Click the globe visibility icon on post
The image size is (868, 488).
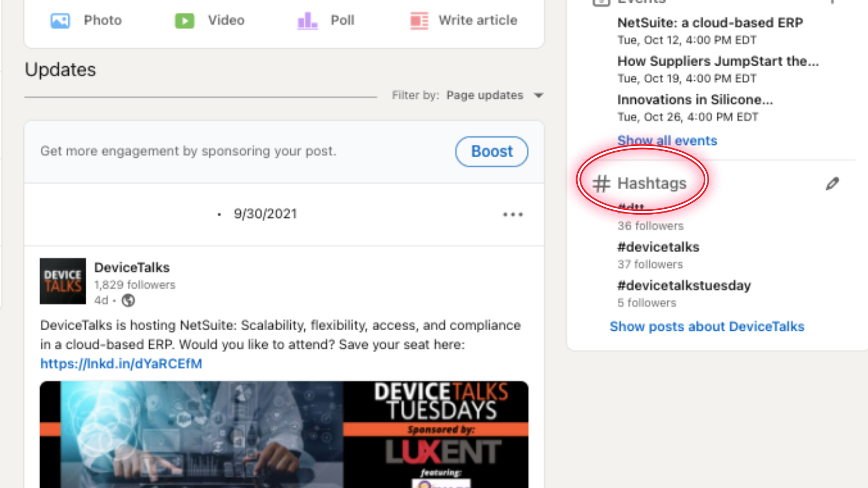tap(129, 300)
